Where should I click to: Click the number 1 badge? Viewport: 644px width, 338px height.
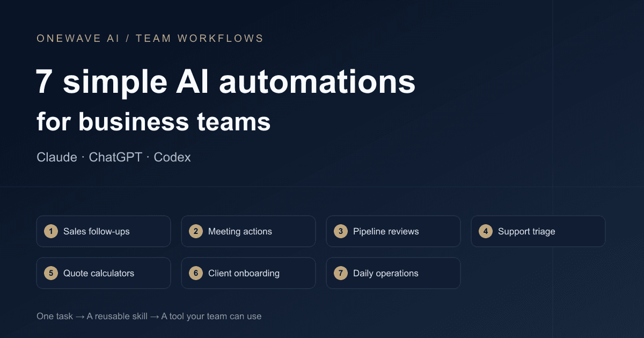pyautogui.click(x=51, y=231)
